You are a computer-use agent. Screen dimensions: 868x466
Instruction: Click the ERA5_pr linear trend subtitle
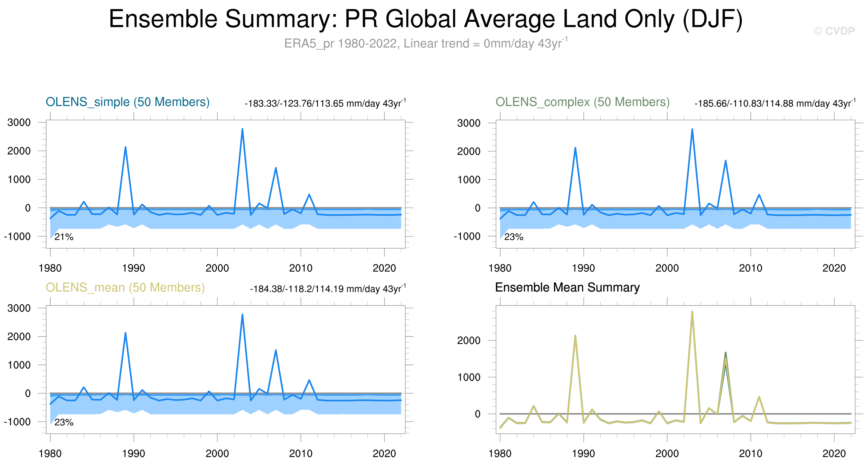(425, 43)
